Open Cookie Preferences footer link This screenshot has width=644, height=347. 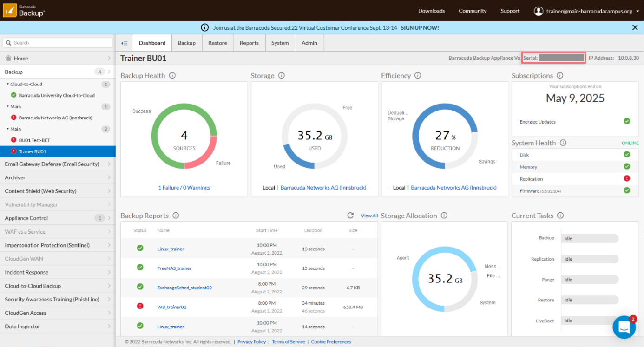[x=331, y=342]
